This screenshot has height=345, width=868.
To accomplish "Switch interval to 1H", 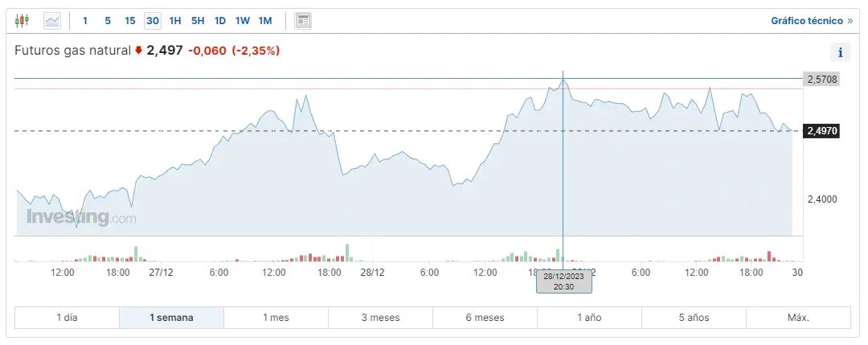I will click(x=175, y=20).
